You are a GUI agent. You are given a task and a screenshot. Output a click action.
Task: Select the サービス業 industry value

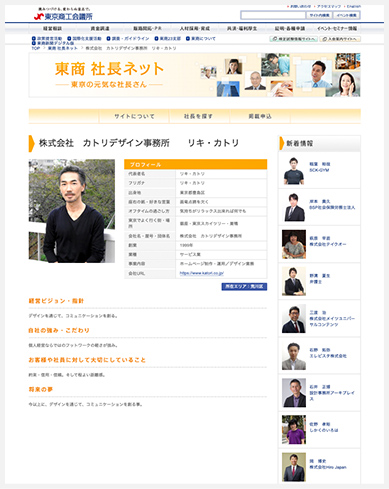[x=190, y=255]
